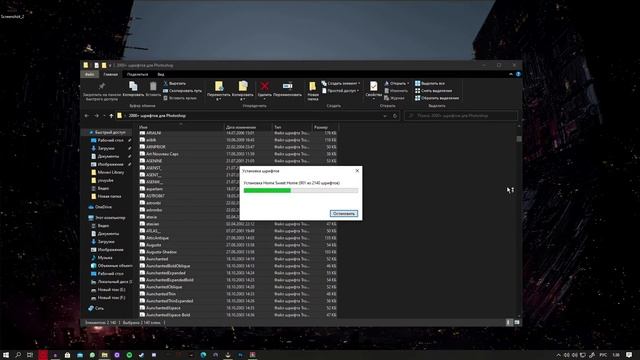Click Журнал in the ribbon Open group
640x360 pixels.
click(394, 98)
